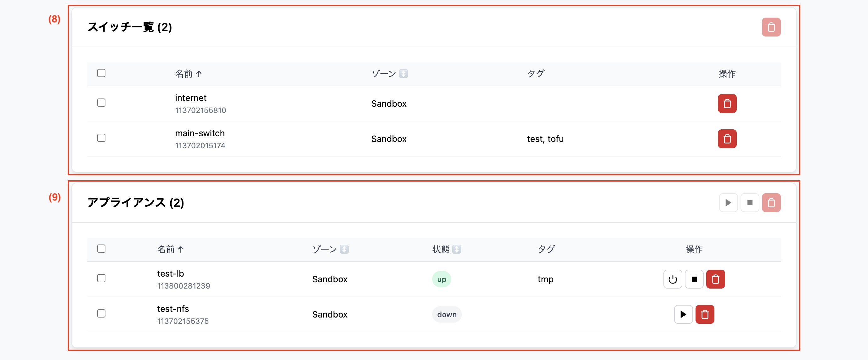Click bulk delete icon in スイッチ一覧 header

pyautogui.click(x=771, y=27)
